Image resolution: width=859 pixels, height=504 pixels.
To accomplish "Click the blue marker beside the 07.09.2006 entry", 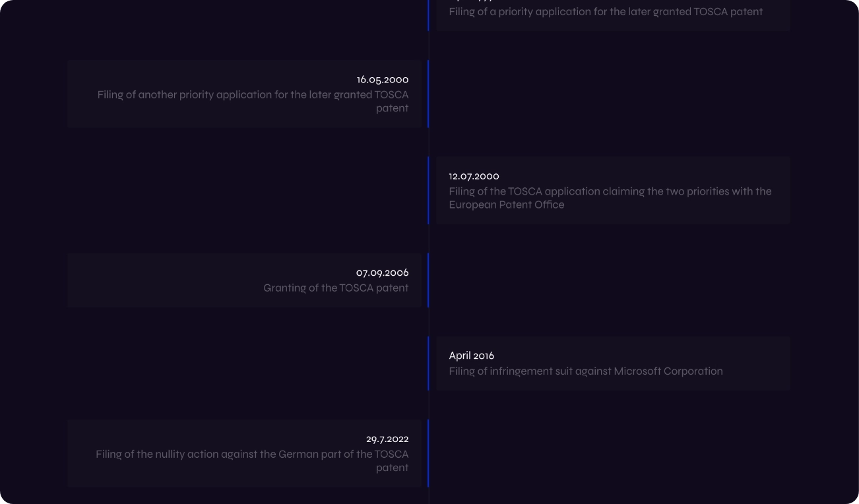I will (x=428, y=280).
